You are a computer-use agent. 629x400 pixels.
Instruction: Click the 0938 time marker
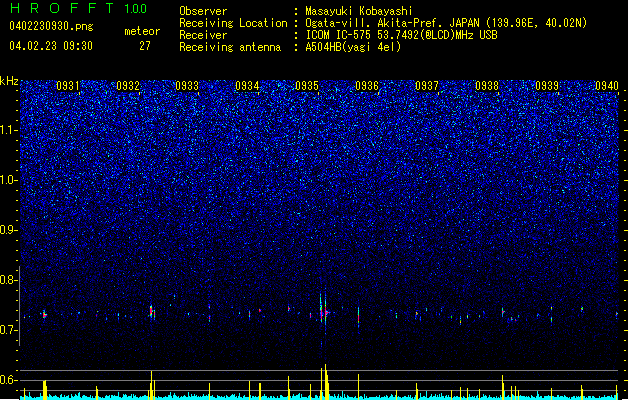[487, 86]
